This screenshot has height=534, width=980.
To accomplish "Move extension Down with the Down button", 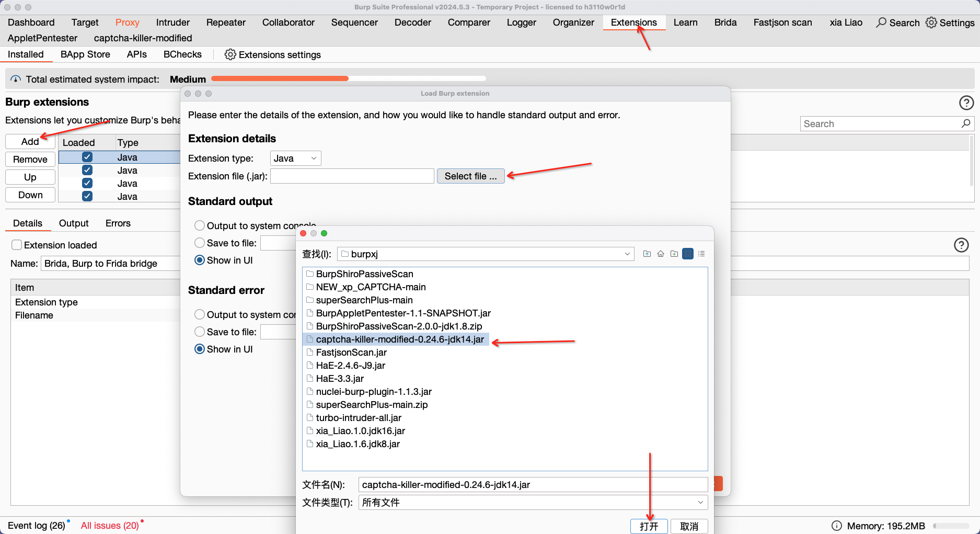I will point(30,195).
